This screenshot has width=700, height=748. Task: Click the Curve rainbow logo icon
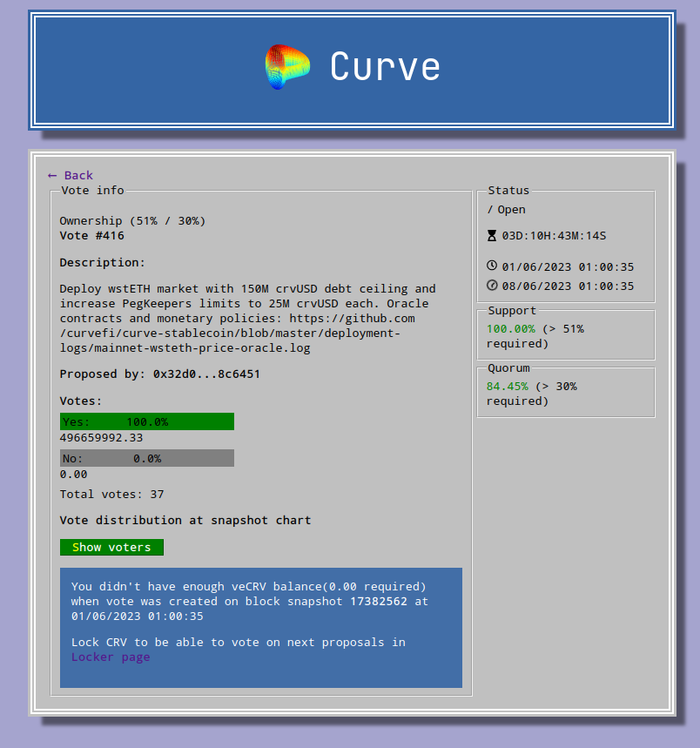tap(287, 67)
